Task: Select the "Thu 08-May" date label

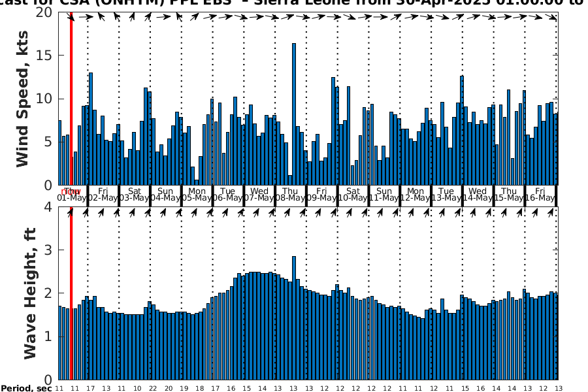Action: tap(290, 195)
